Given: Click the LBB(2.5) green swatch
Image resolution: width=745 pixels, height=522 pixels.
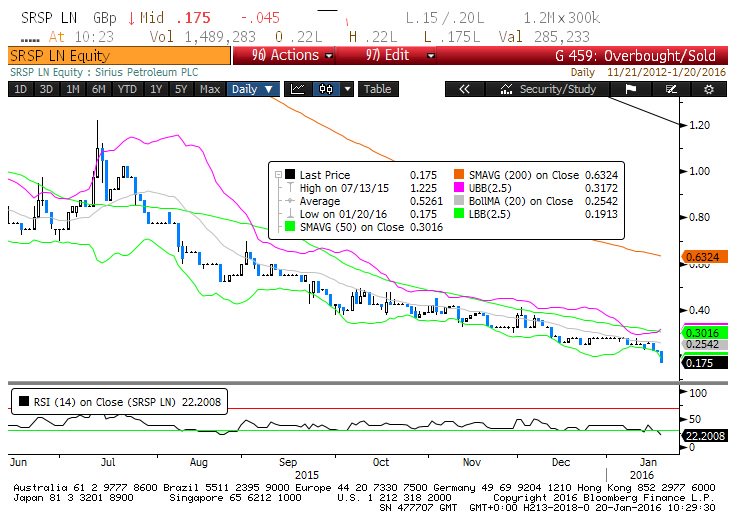Looking at the screenshot, I should tap(458, 213).
